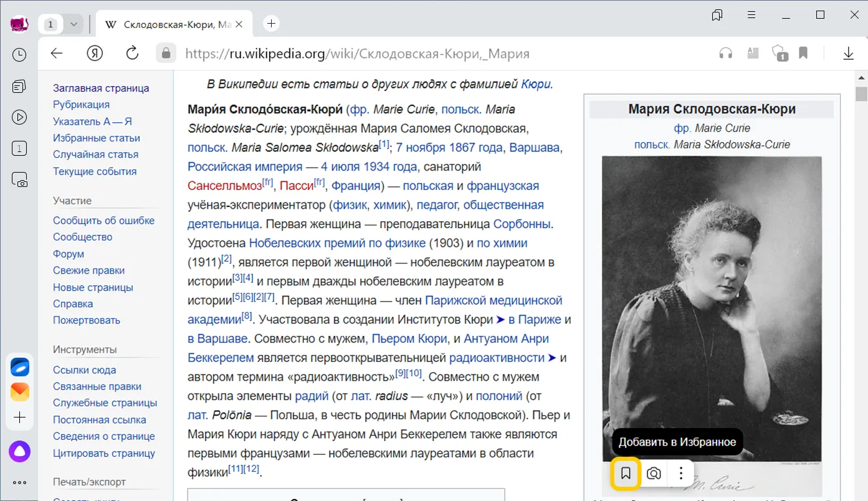Open the 7 ноября 1867 года link

pyautogui.click(x=450, y=148)
